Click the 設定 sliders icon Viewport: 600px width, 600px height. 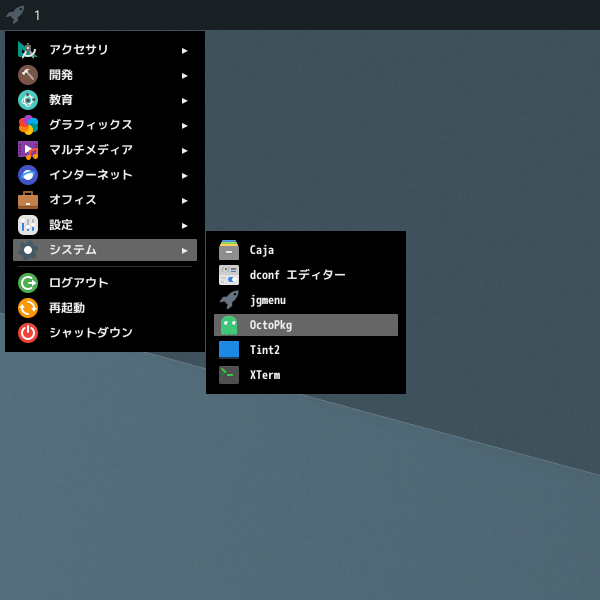tap(28, 225)
